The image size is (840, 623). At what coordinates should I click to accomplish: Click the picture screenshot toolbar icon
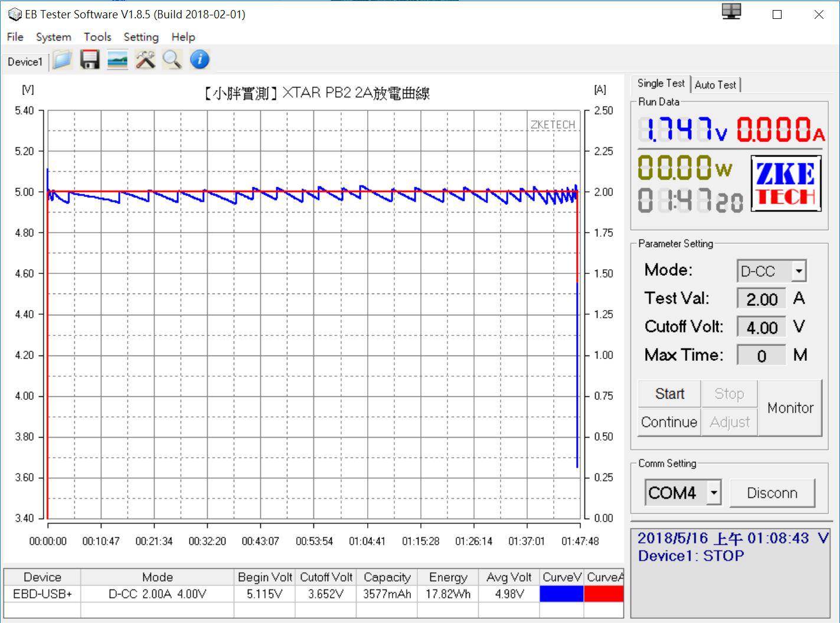(x=117, y=60)
